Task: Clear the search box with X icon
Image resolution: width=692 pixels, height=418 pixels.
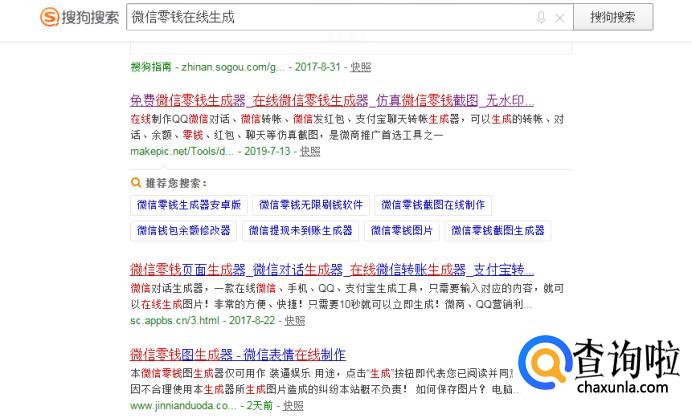Action: pyautogui.click(x=560, y=18)
